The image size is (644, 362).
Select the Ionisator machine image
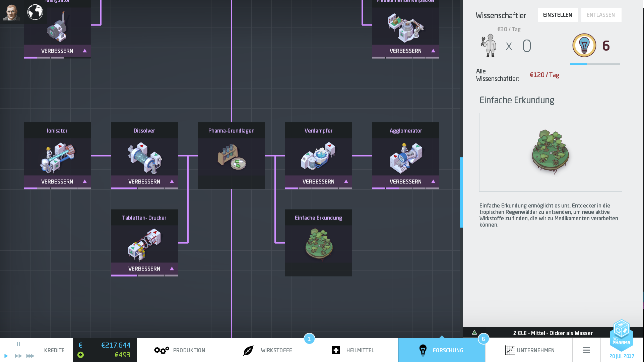click(58, 157)
